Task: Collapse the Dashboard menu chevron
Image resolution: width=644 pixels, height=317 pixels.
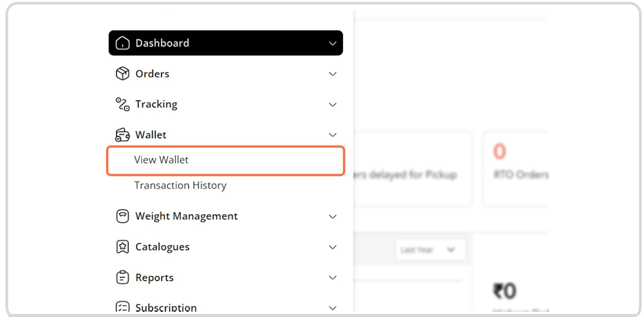Action: point(332,44)
